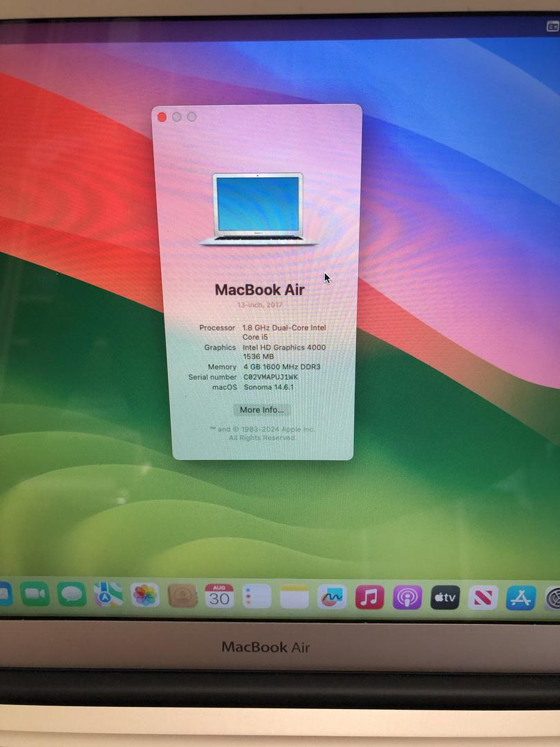
Task: Click the "MacBook Air" title in the About window
Action: pyautogui.click(x=259, y=290)
